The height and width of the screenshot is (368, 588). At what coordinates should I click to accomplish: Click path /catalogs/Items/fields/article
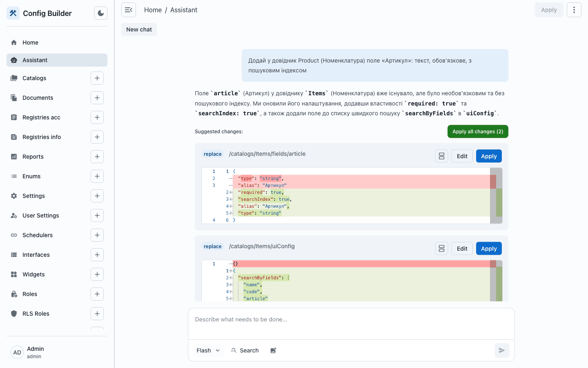tap(267, 154)
